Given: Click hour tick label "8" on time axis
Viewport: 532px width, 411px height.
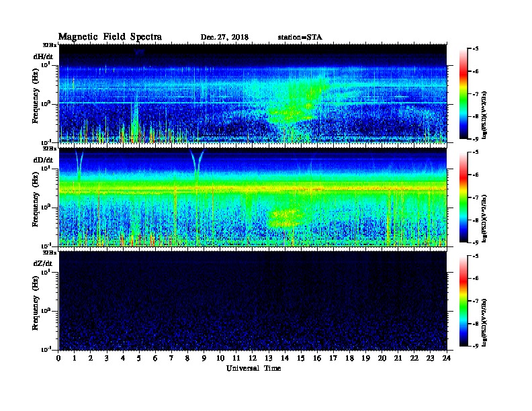Looking at the screenshot, I should pyautogui.click(x=187, y=358).
